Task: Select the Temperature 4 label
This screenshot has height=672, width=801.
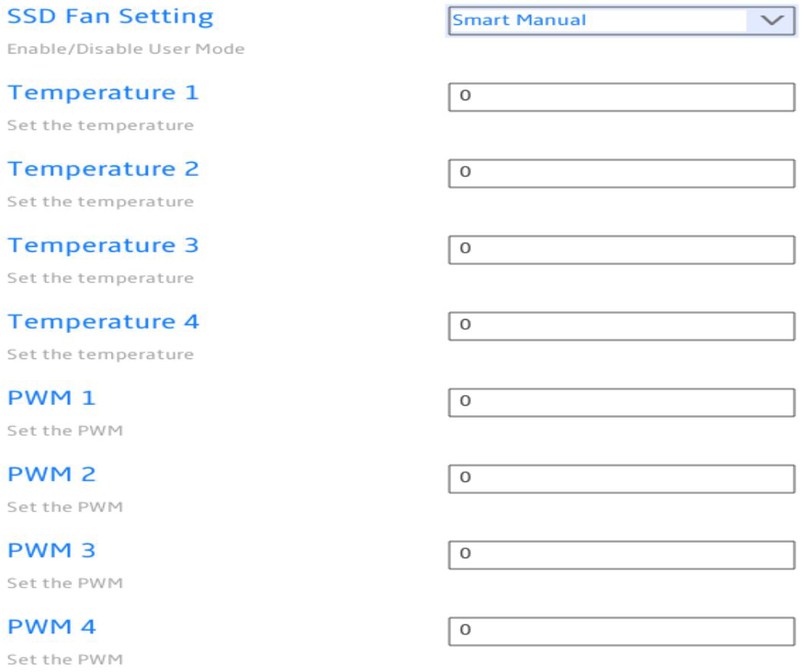Action: point(103,322)
